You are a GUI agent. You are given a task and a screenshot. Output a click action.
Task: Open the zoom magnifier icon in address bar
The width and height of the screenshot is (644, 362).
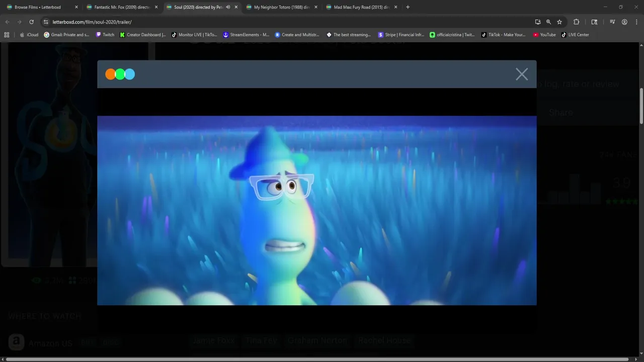(548, 22)
